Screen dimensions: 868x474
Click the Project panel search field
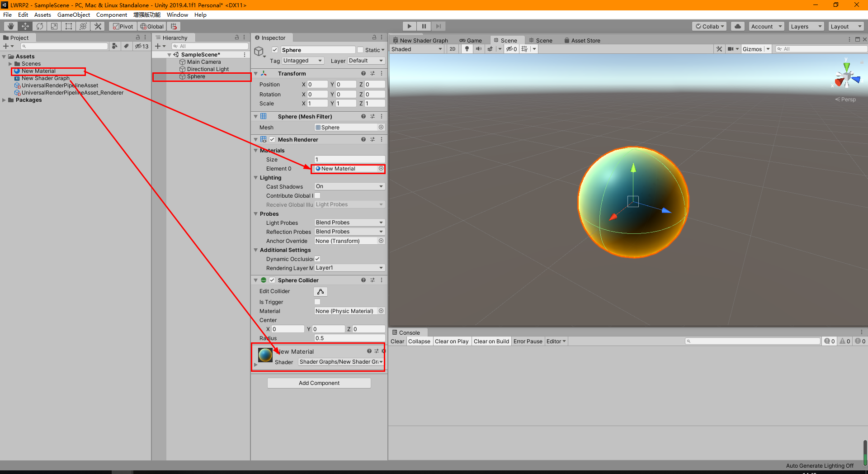64,46
